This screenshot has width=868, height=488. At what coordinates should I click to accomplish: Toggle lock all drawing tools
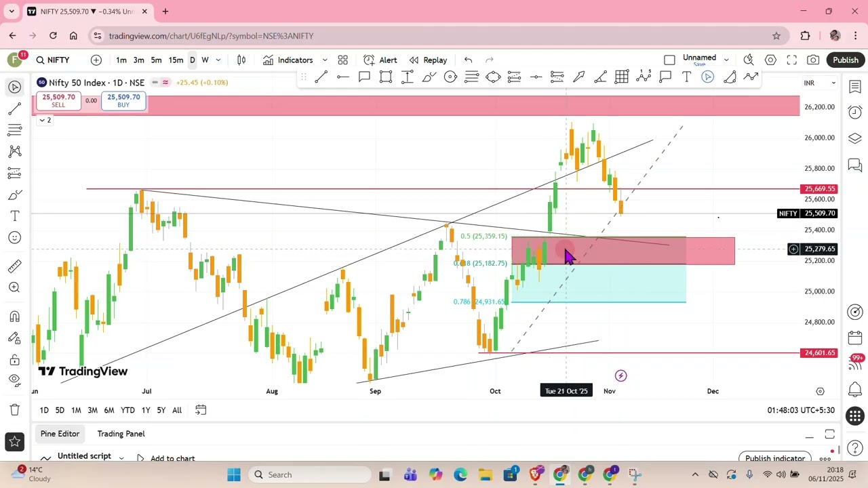pyautogui.click(x=15, y=359)
